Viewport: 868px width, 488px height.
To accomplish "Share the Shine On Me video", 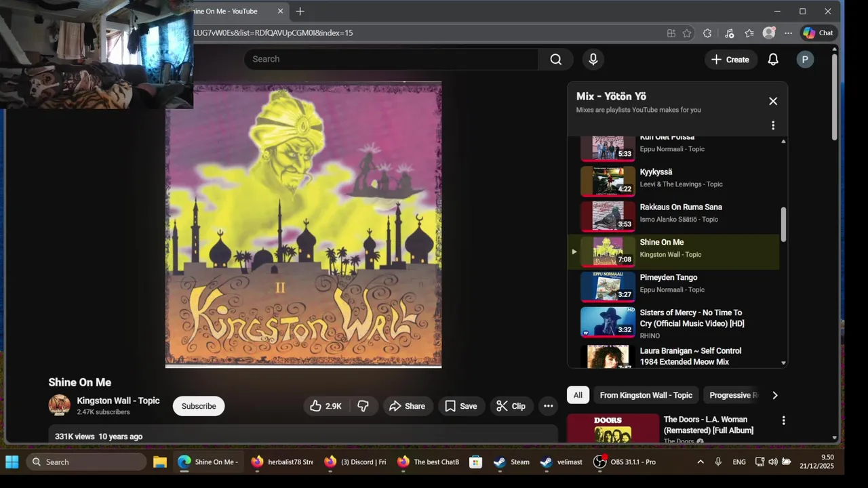I will point(408,406).
